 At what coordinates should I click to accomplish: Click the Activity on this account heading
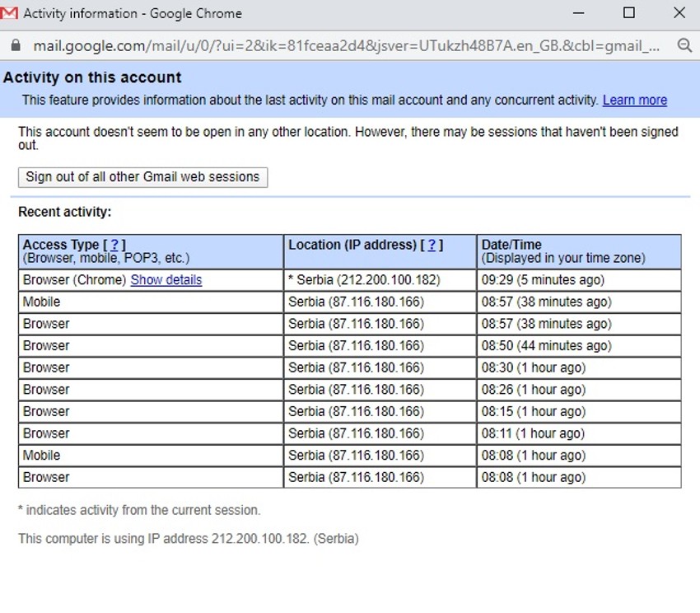[x=92, y=77]
